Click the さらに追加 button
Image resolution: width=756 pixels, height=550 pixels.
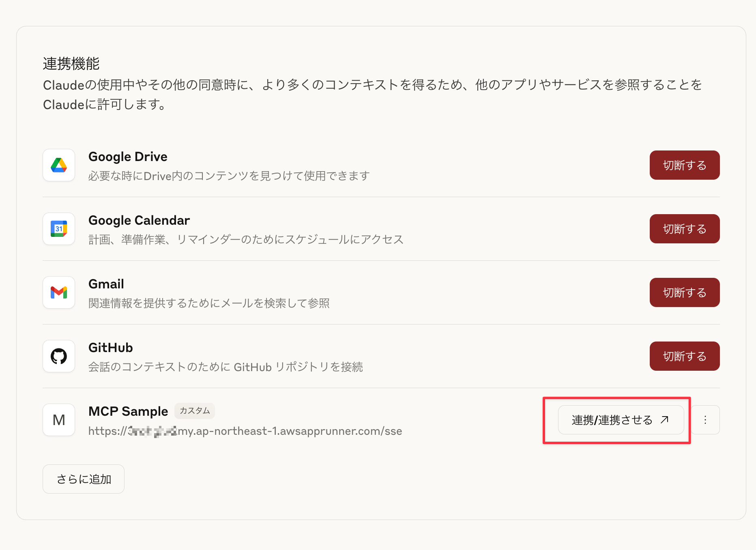(84, 479)
